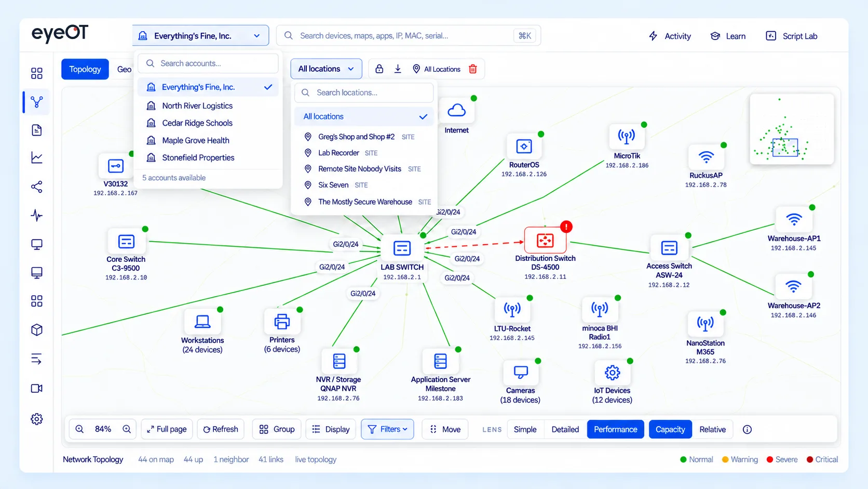Collapse the All locations dropdown button
Image resolution: width=868 pixels, height=489 pixels.
[326, 69]
